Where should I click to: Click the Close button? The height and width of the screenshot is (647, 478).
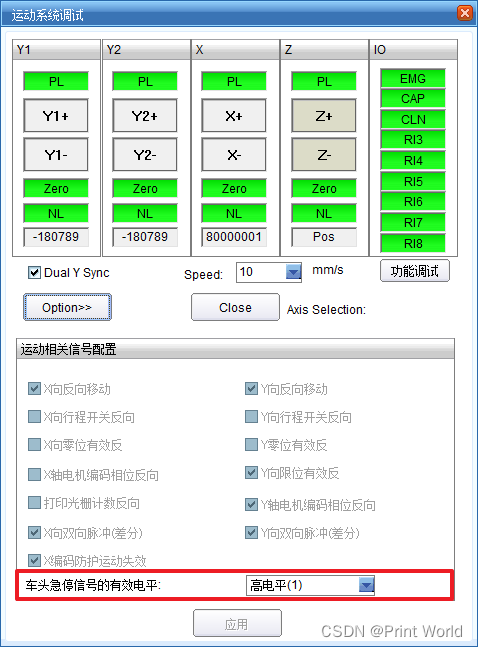pyautogui.click(x=235, y=307)
